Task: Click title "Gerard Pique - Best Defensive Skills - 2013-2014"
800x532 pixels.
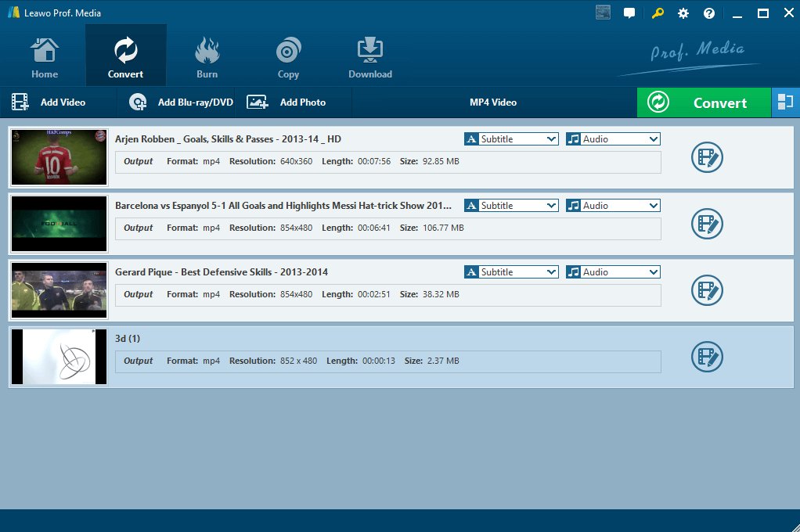Action: (x=222, y=271)
